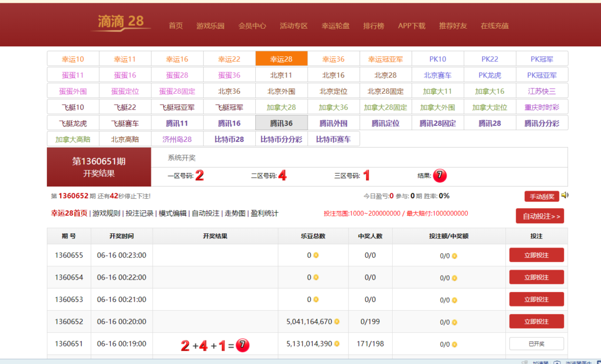
Task: Click 立即投注 for period 1360655
Action: coord(536,255)
